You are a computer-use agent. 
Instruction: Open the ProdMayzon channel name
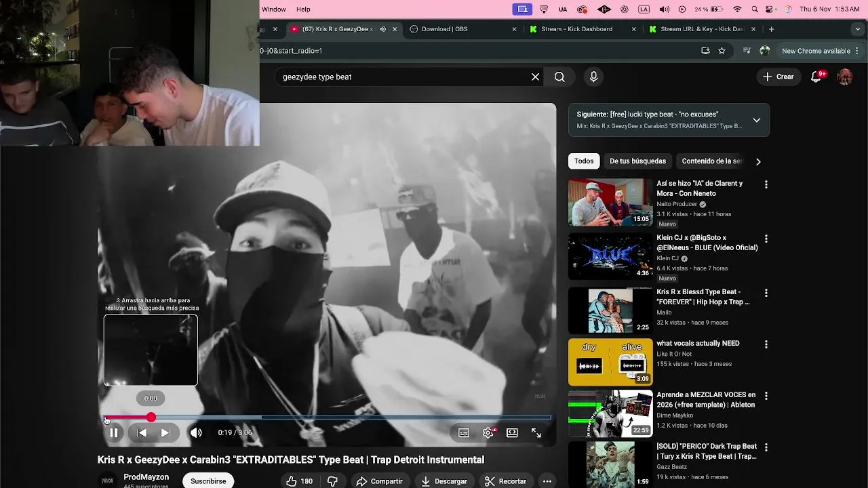point(146,477)
